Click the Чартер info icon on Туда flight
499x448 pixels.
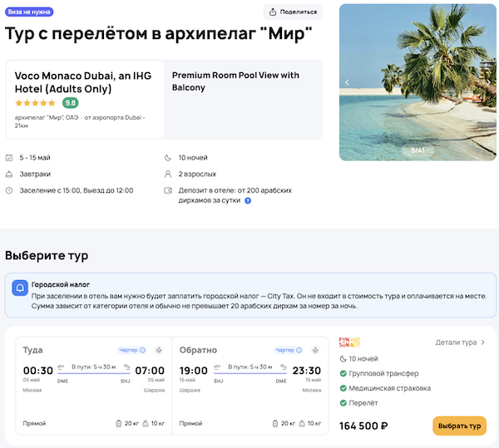coord(142,350)
